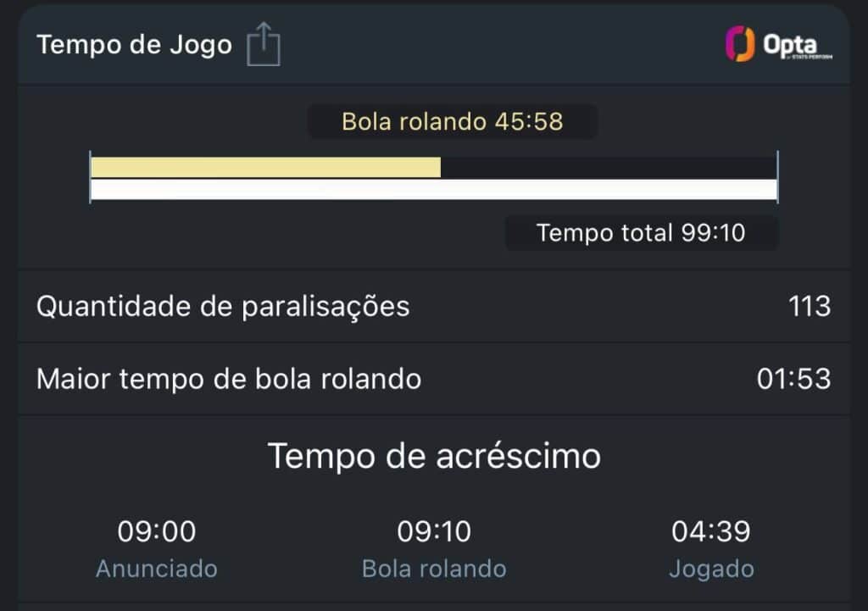This screenshot has height=611, width=868.
Task: Click the right end marker of the time bars
Action: (x=776, y=177)
